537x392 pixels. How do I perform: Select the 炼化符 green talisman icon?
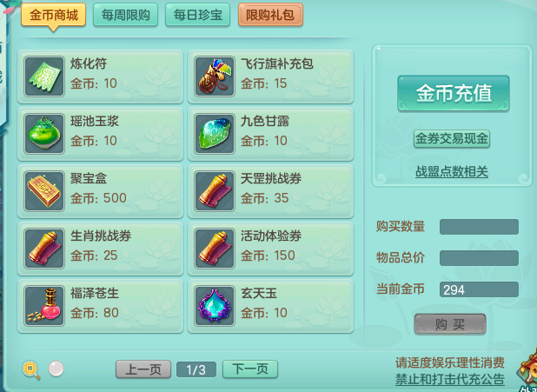[44, 76]
